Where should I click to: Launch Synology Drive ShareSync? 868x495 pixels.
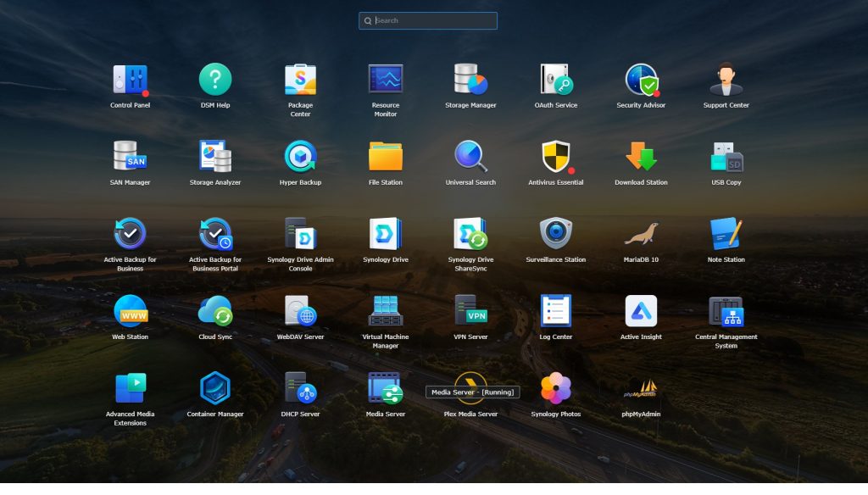470,234
